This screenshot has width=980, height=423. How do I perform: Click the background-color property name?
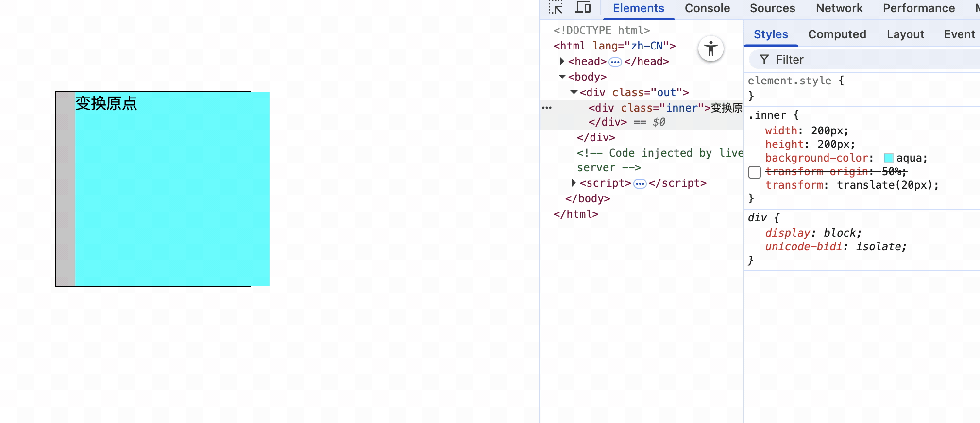(x=816, y=158)
